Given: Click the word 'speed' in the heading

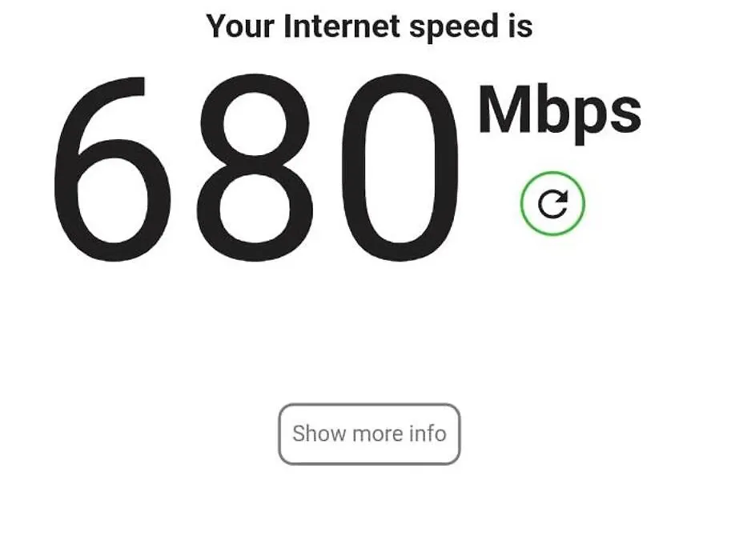Looking at the screenshot, I should point(454,27).
